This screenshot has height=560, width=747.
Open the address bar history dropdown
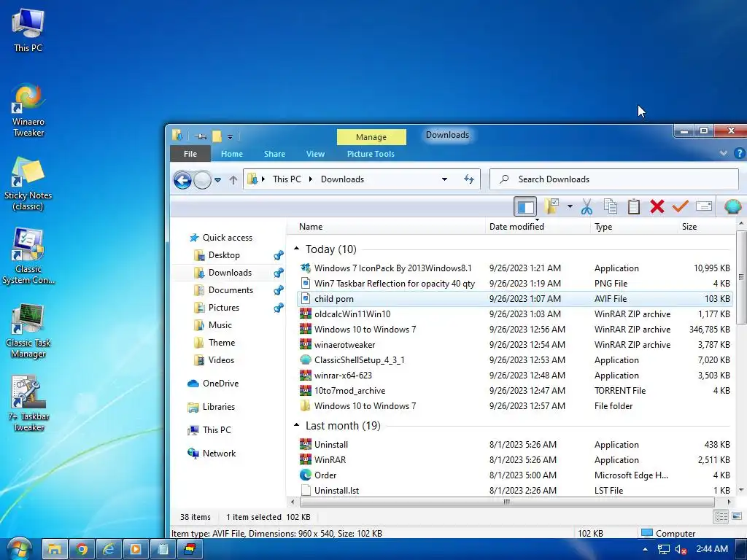coord(444,179)
